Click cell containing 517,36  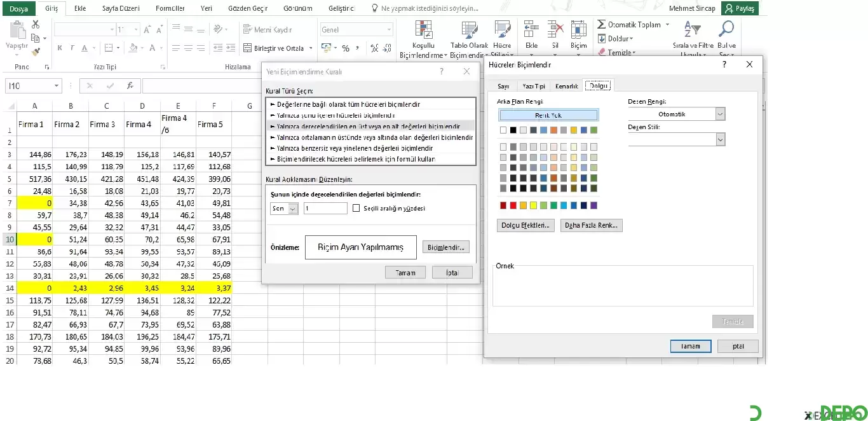pyautogui.click(x=34, y=179)
